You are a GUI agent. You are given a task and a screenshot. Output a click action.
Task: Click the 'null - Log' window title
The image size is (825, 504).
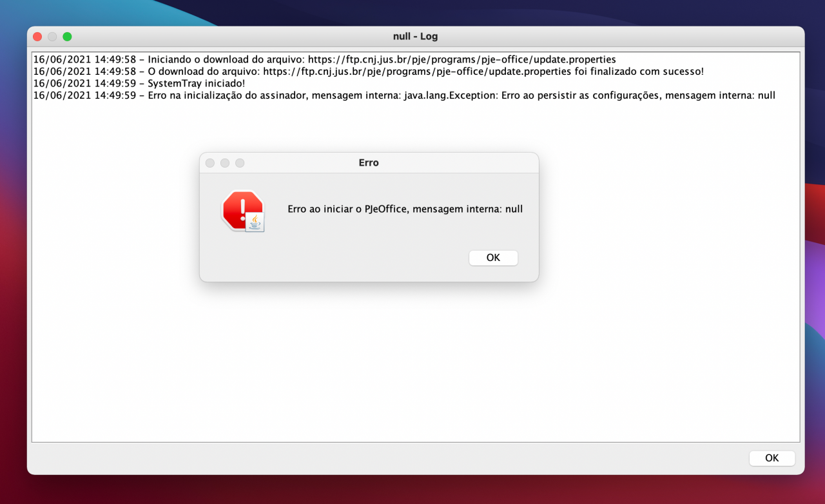click(416, 37)
